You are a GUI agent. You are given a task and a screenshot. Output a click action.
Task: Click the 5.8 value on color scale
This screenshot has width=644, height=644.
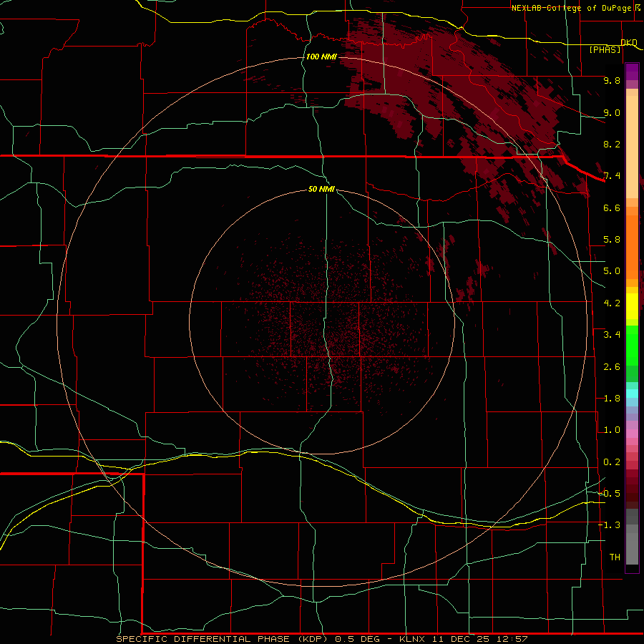(612, 240)
